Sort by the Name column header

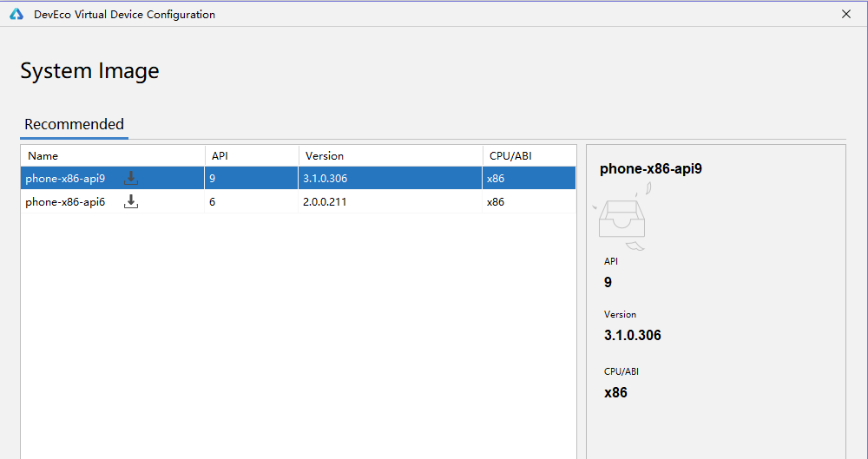113,156
